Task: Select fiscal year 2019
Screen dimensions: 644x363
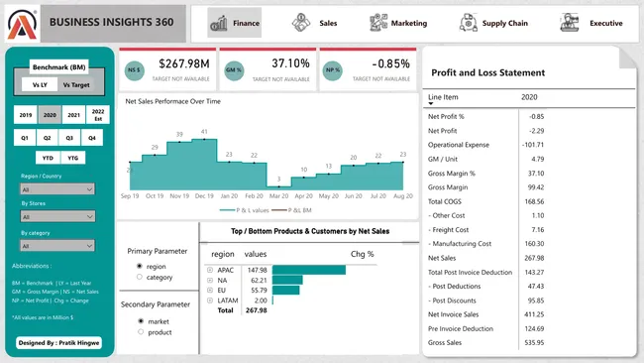Action: coord(26,115)
